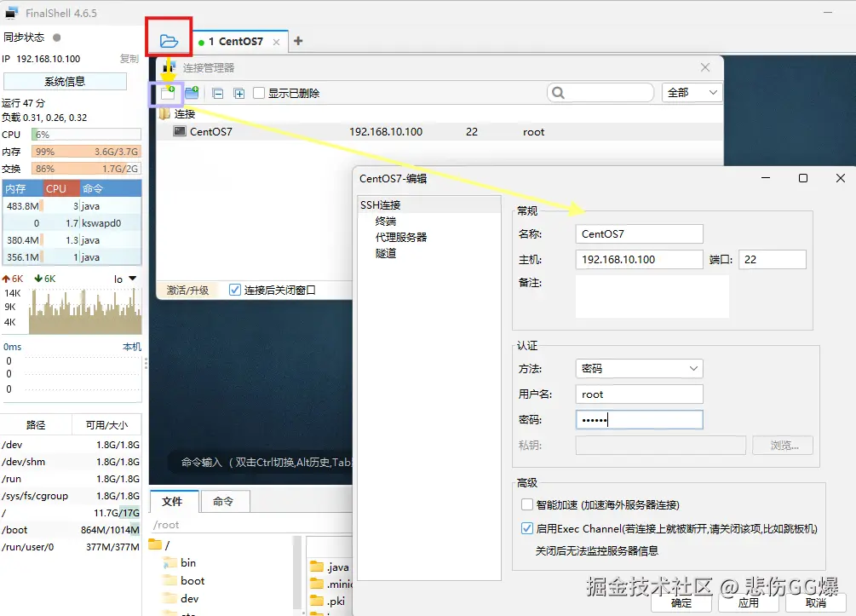Sort processes by CPU column

60,188
